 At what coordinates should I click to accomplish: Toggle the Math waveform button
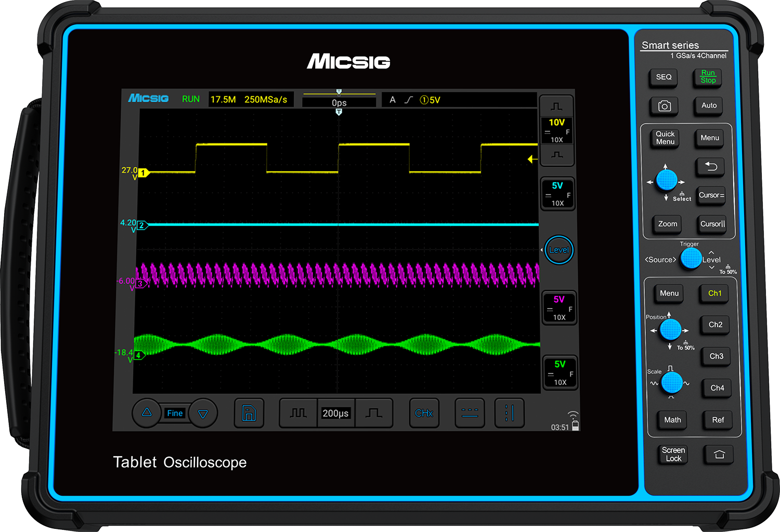point(672,420)
